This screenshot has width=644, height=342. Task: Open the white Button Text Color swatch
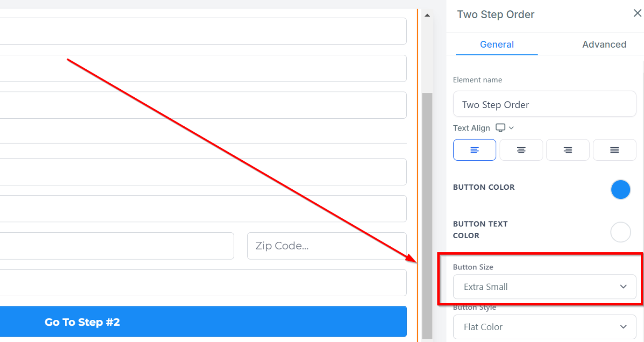tap(620, 232)
